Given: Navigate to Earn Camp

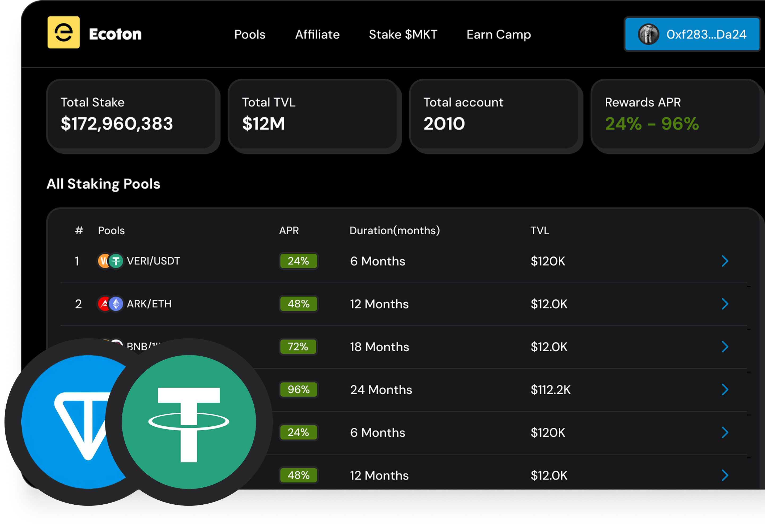Looking at the screenshot, I should point(499,34).
